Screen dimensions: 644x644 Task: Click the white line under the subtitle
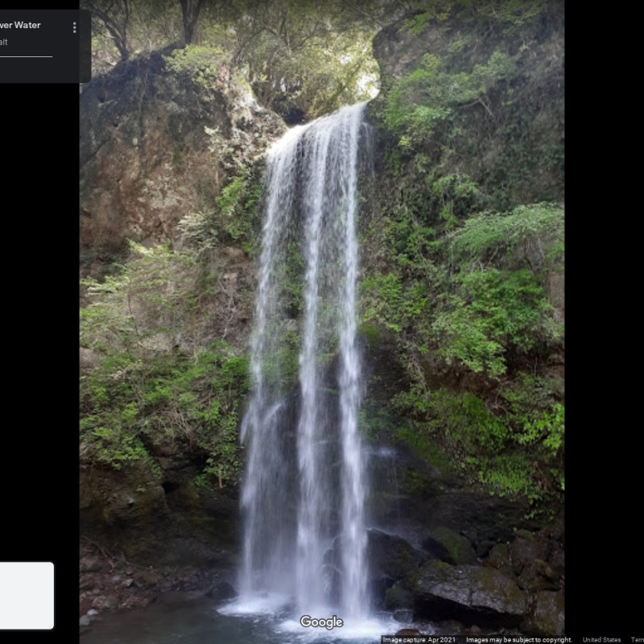[26, 56]
